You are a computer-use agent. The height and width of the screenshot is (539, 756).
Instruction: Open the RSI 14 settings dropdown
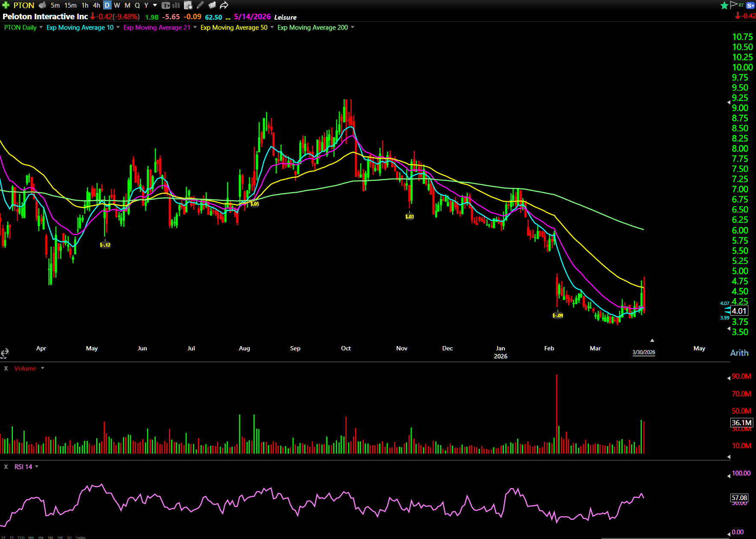click(x=37, y=467)
